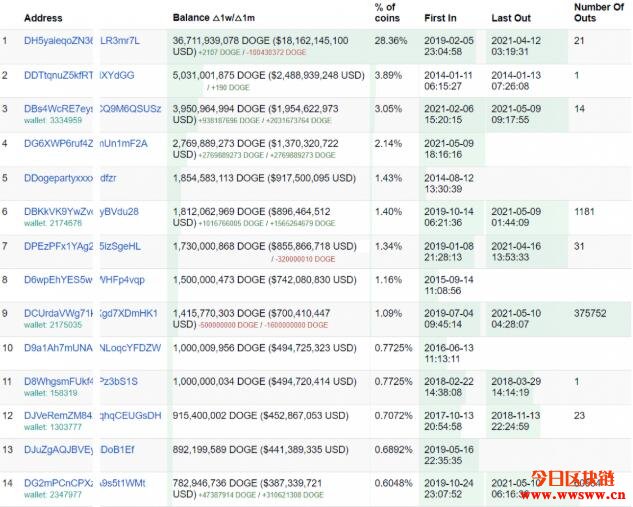This screenshot has width=633, height=507.
Task: Click the 3.89% coin share cell
Action: click(388, 75)
